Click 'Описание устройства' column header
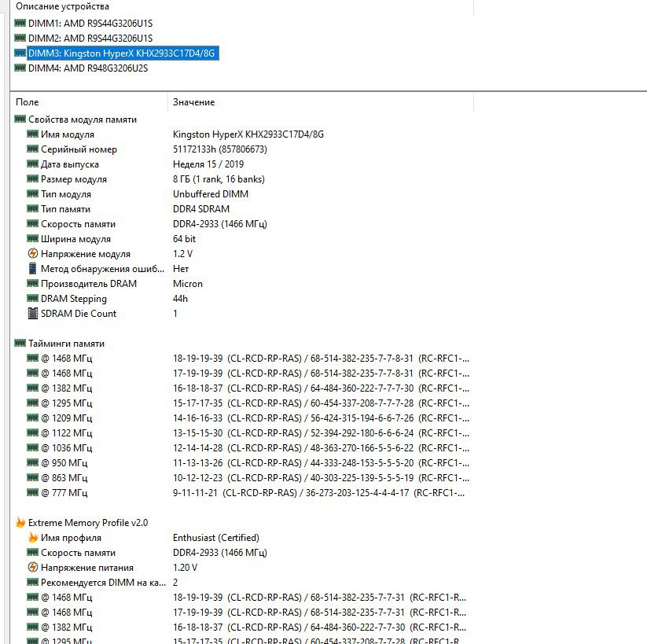 pyautogui.click(x=62, y=6)
